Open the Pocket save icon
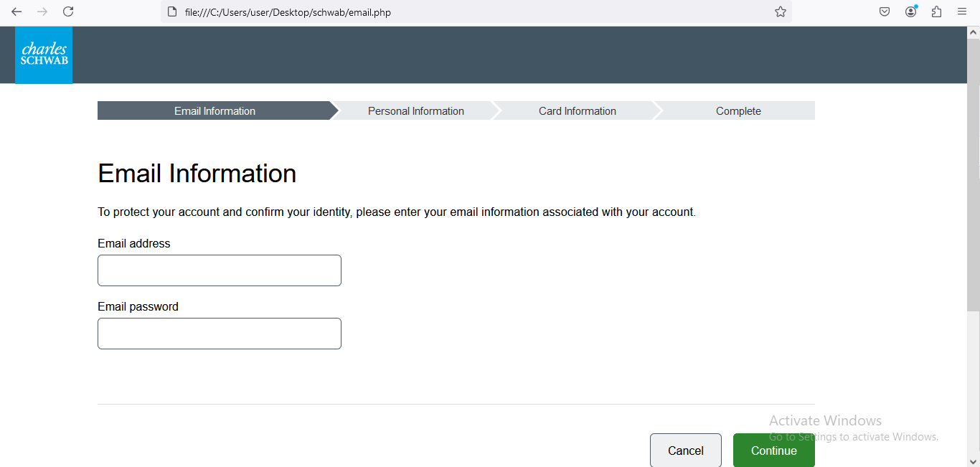The image size is (980, 467). (x=885, y=11)
